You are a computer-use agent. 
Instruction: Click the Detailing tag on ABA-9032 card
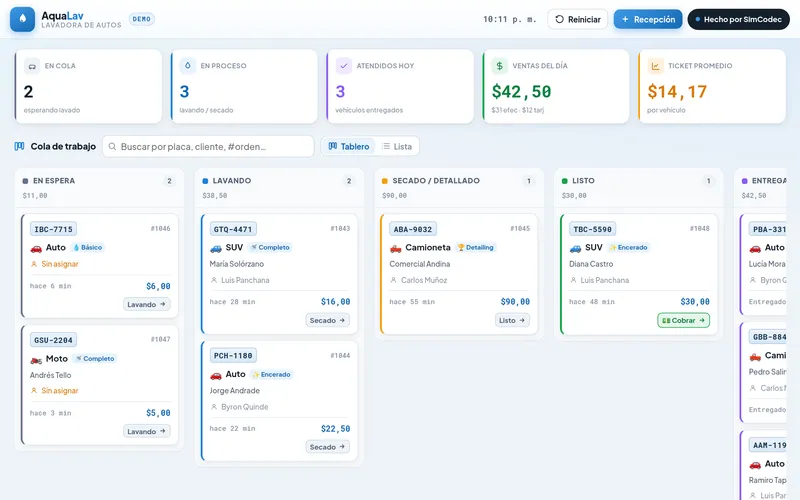476,247
